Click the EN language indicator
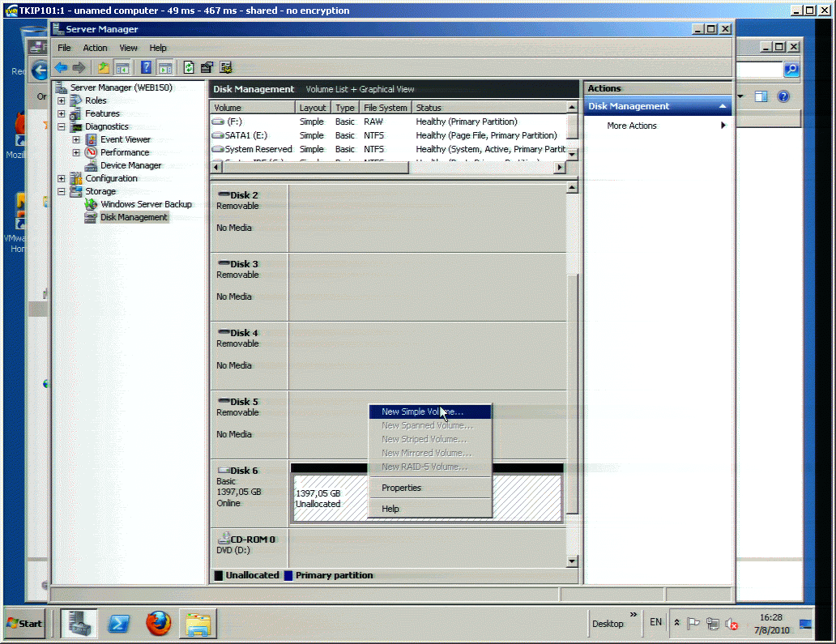The height and width of the screenshot is (644, 836). (656, 622)
